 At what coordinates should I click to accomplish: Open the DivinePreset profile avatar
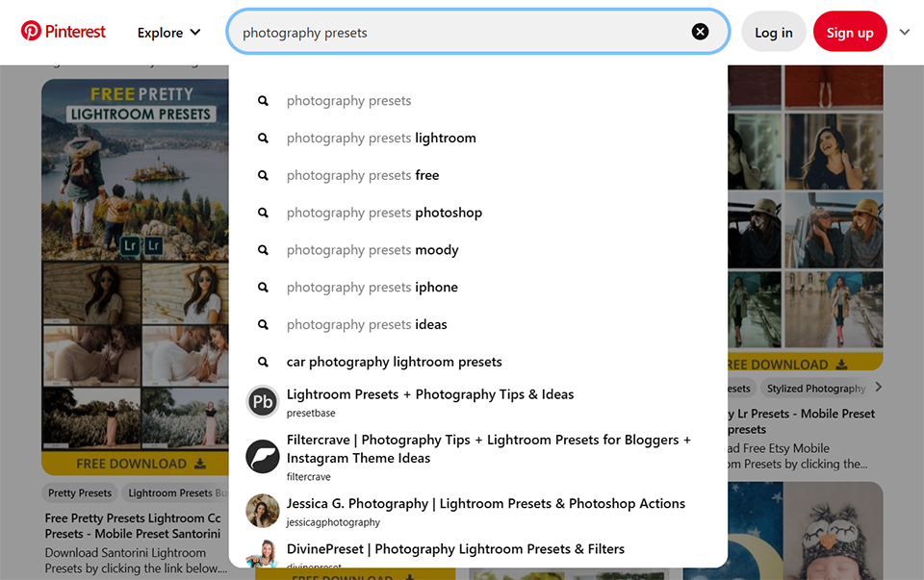click(262, 554)
